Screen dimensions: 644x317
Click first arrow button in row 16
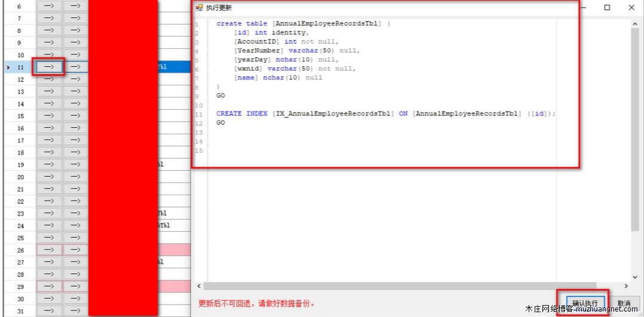tap(49, 128)
